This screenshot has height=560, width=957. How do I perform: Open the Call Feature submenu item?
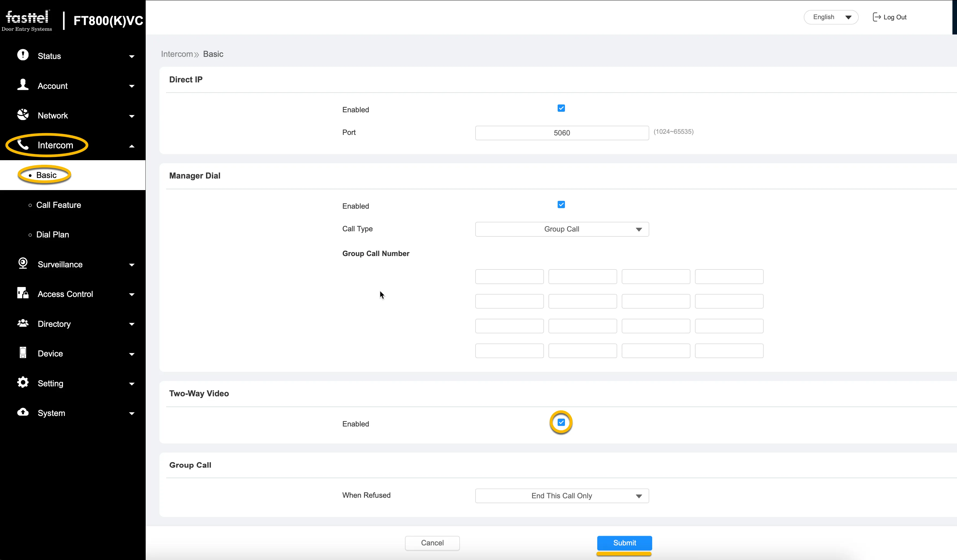coord(58,205)
